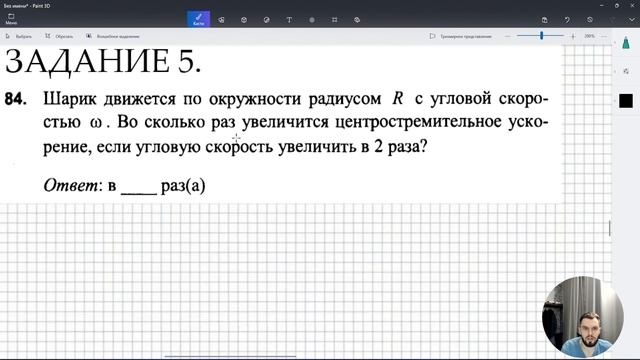Open the material type selector icon

pyautogui.click(x=626, y=71)
